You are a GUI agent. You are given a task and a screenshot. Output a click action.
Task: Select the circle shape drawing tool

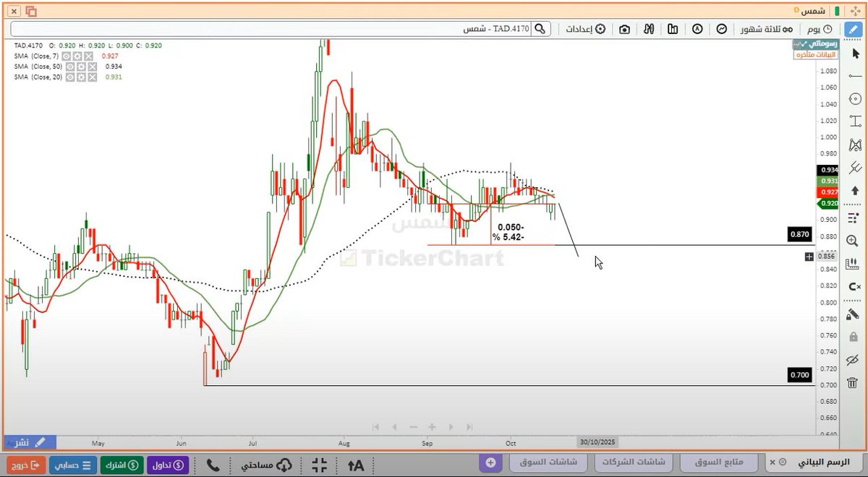point(856,98)
